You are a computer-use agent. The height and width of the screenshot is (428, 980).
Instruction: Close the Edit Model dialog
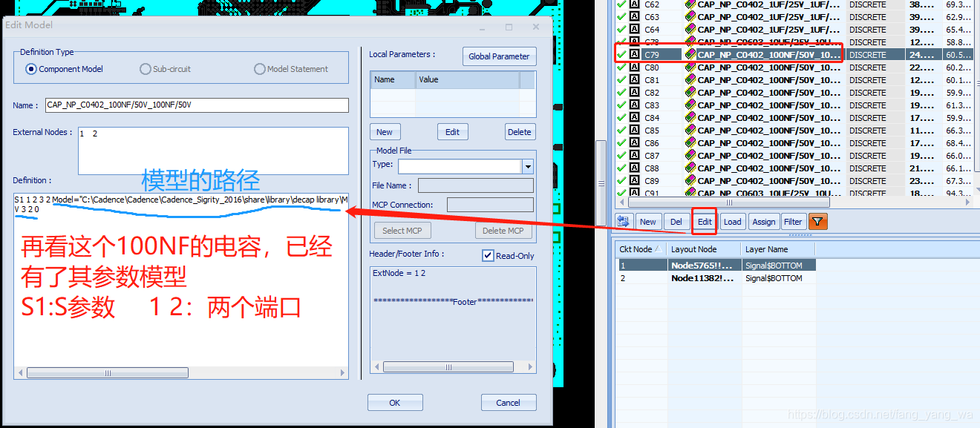coord(536,26)
